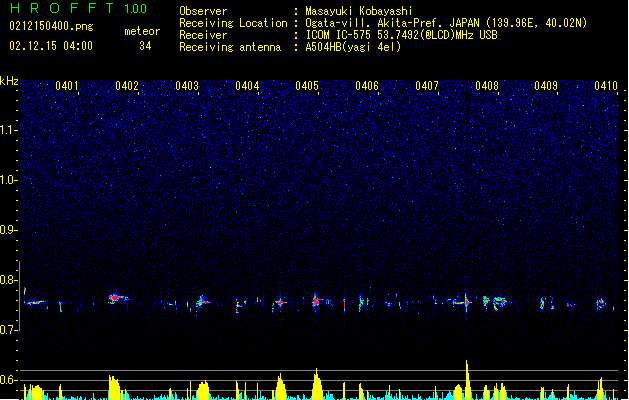Click the kHz axis unit label
This screenshot has height=400, width=629.
point(9,81)
